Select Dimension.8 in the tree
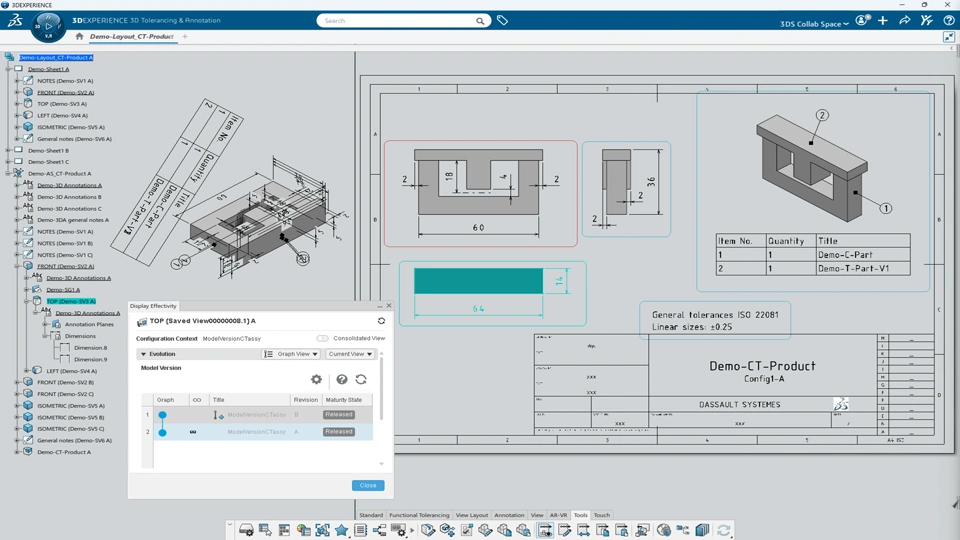Image resolution: width=960 pixels, height=540 pixels. (x=90, y=348)
